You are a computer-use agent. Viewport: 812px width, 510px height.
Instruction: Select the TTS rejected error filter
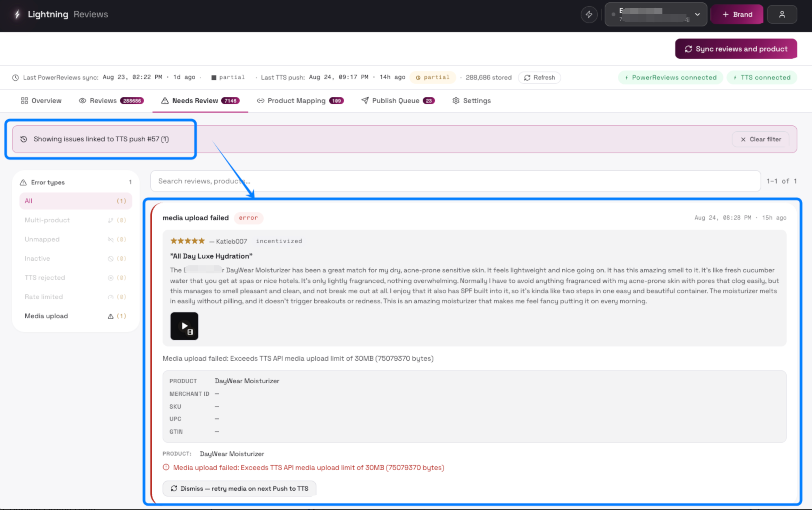click(x=75, y=278)
